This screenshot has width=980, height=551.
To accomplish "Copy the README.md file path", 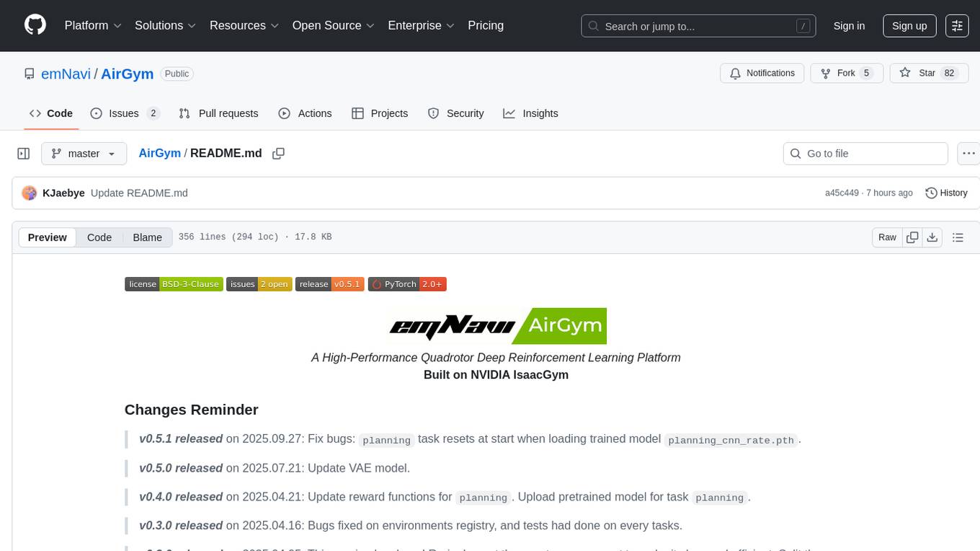I will pos(278,154).
